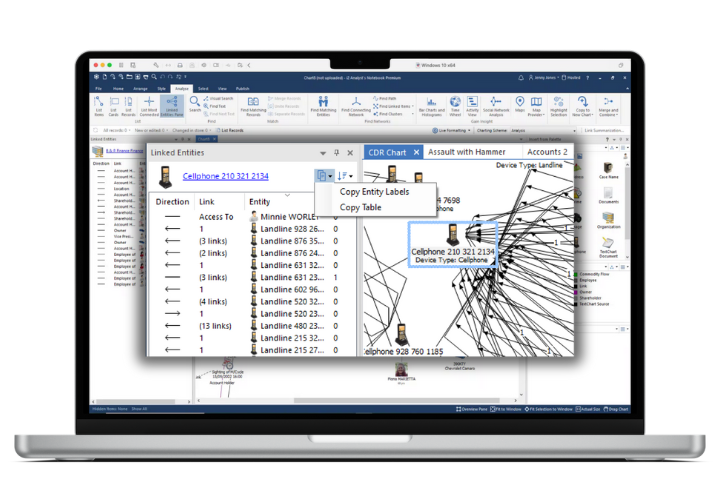Open the Maps tool
The height and width of the screenshot is (500, 720).
520,104
